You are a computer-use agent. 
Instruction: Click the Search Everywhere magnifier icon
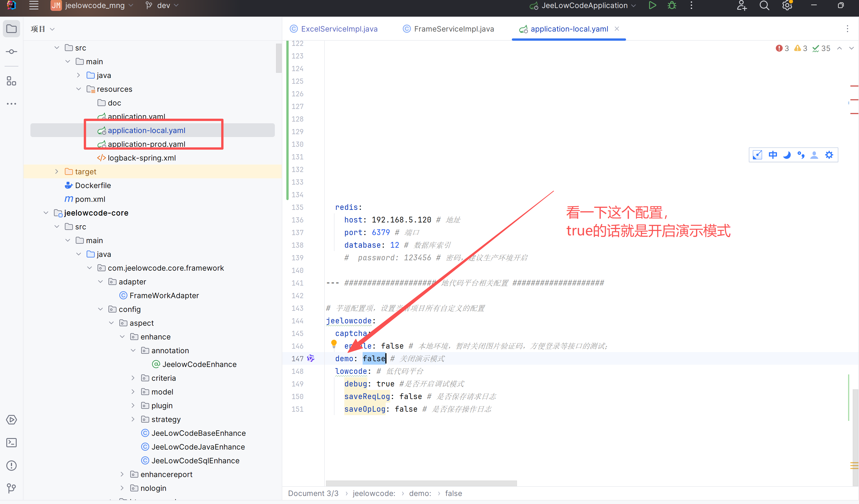(764, 5)
